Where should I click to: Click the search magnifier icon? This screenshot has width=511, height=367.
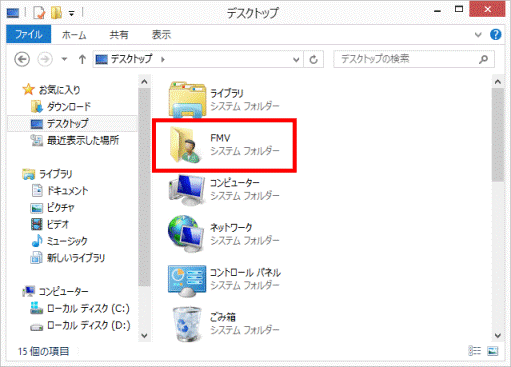483,59
